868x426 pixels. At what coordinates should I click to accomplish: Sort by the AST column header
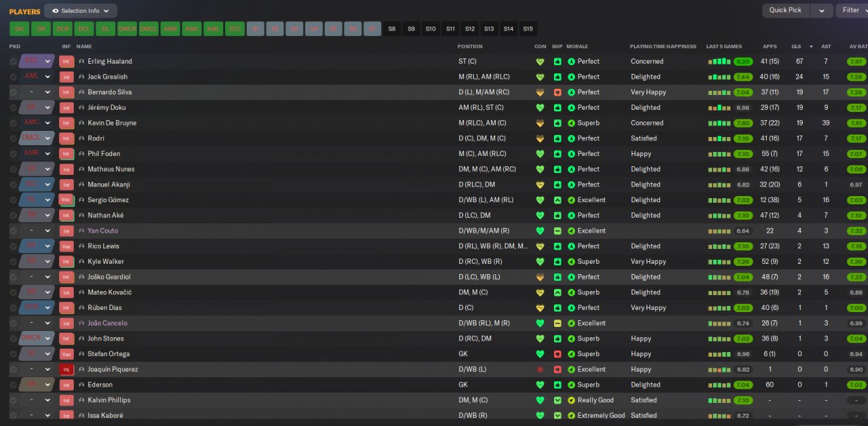click(x=826, y=47)
